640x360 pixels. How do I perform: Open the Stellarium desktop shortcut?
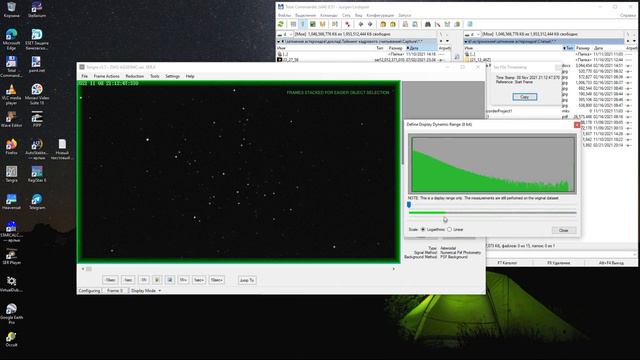tap(37, 10)
